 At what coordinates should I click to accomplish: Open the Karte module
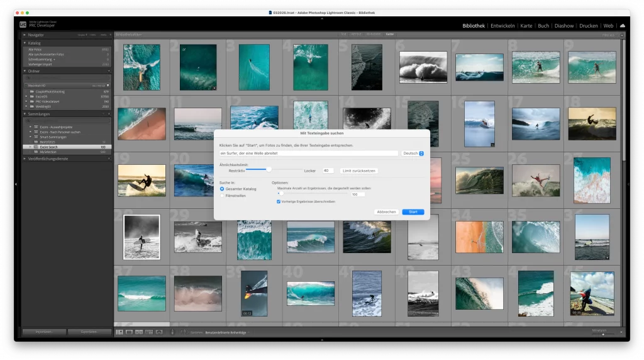pyautogui.click(x=526, y=26)
